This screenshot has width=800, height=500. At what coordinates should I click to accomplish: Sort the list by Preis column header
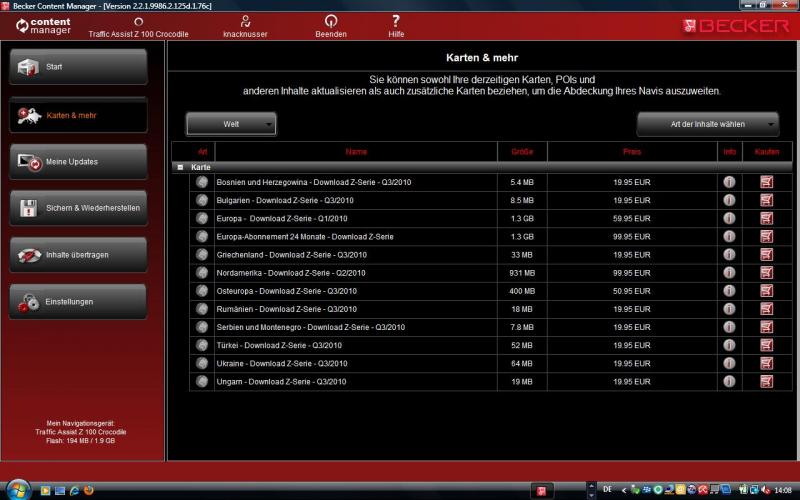[631, 151]
